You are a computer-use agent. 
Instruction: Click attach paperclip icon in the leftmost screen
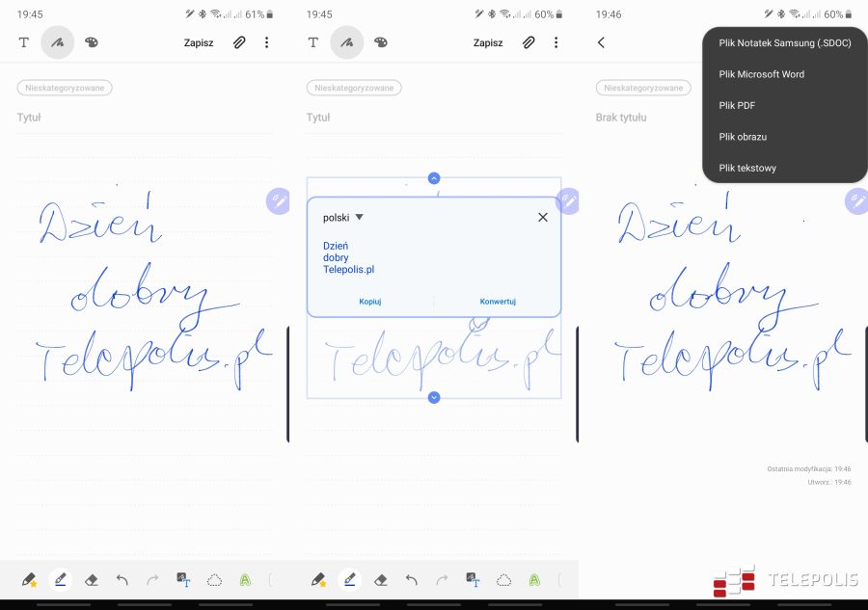click(239, 42)
